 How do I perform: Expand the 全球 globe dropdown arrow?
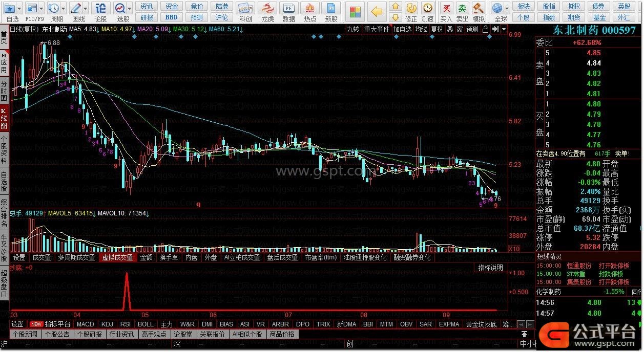507,9
